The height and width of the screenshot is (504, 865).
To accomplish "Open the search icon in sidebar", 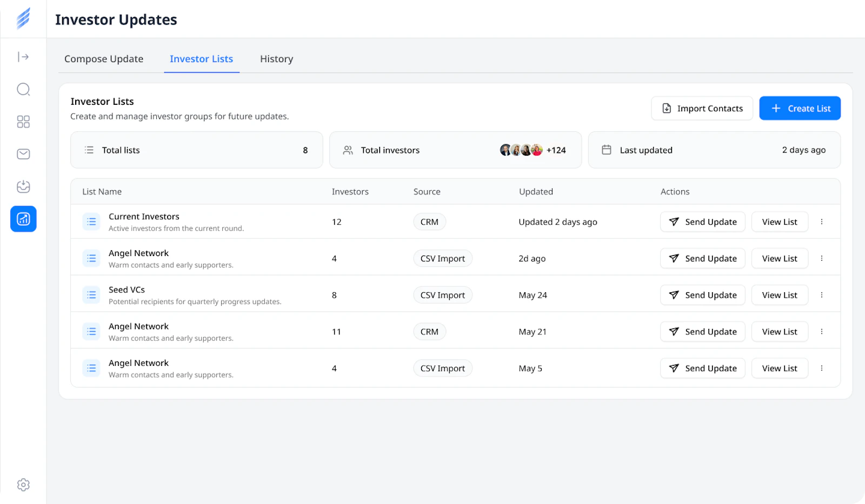I will click(23, 89).
